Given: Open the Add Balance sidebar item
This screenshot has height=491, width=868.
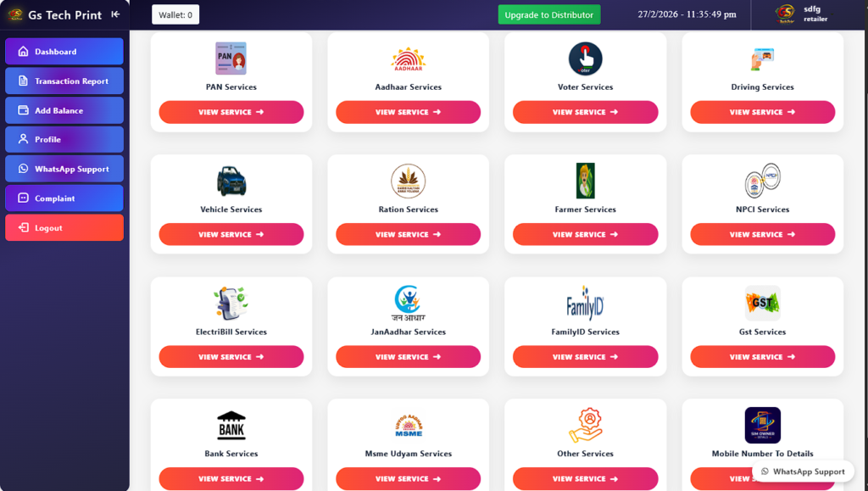Looking at the screenshot, I should (64, 110).
